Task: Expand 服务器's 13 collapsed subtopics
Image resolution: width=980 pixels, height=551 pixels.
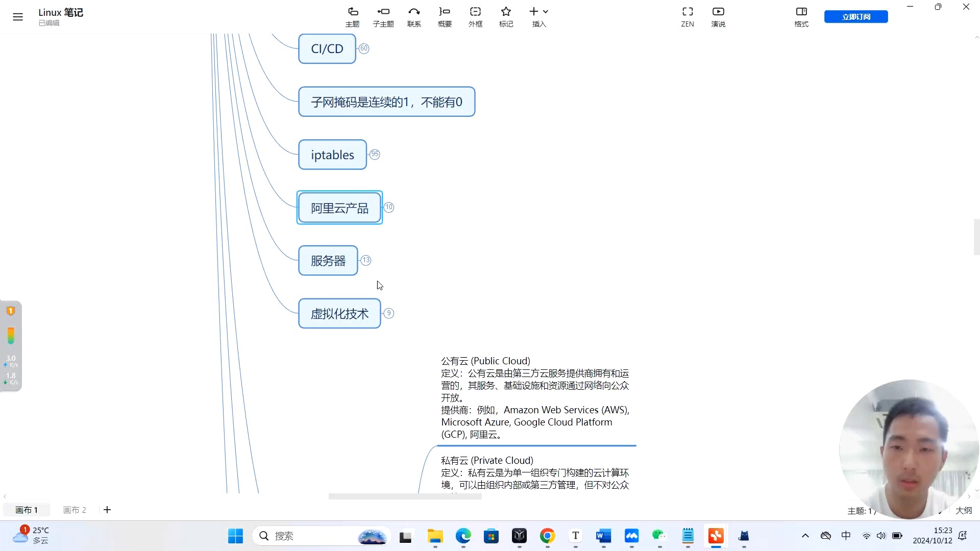Action: pos(366,260)
